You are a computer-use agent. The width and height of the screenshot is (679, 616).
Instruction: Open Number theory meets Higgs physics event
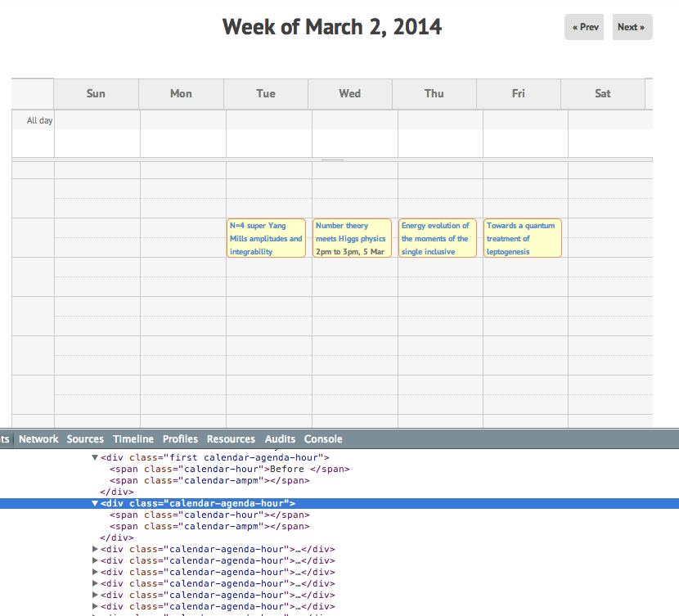[352, 238]
